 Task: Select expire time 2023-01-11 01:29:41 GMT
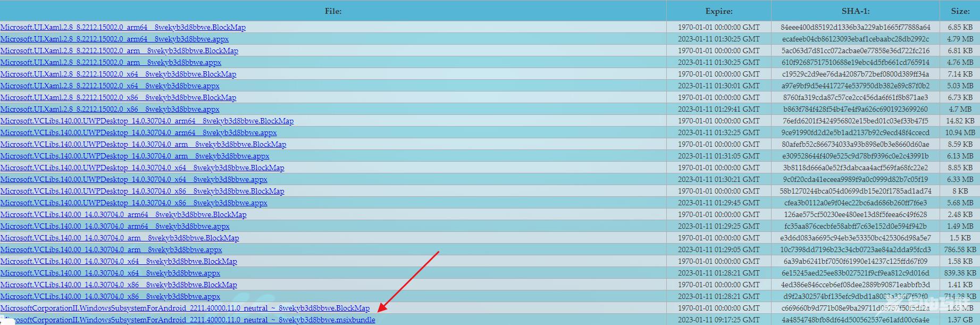click(x=719, y=109)
